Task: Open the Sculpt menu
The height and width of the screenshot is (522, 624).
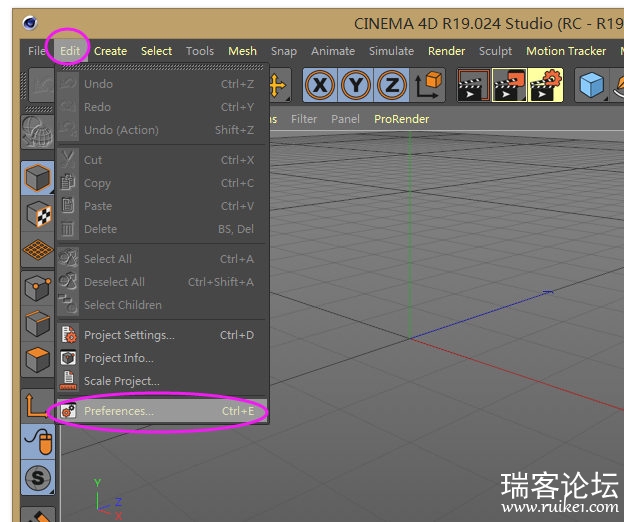Action: (x=495, y=51)
